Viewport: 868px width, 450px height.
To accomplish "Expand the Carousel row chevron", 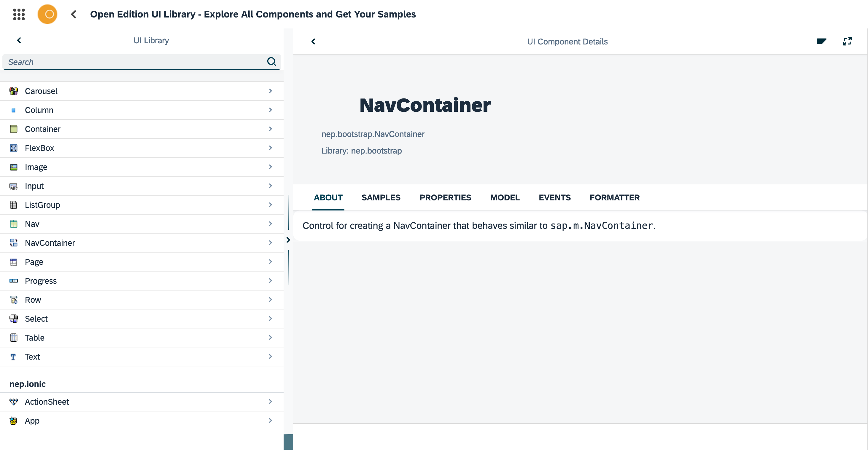I will (x=270, y=91).
